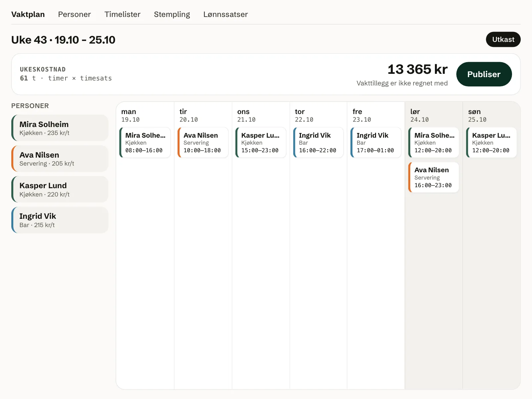The image size is (532, 399).
Task: Click the man 19.10 column header
Action: point(130,115)
